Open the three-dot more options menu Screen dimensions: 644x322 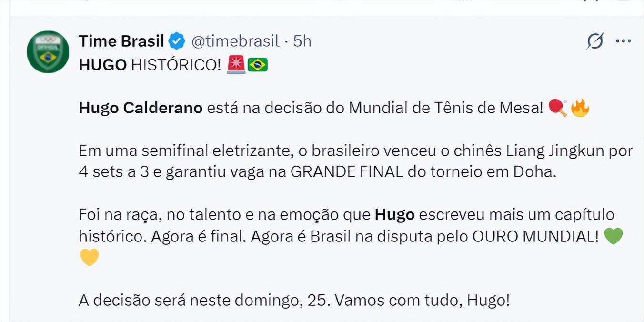(x=623, y=41)
